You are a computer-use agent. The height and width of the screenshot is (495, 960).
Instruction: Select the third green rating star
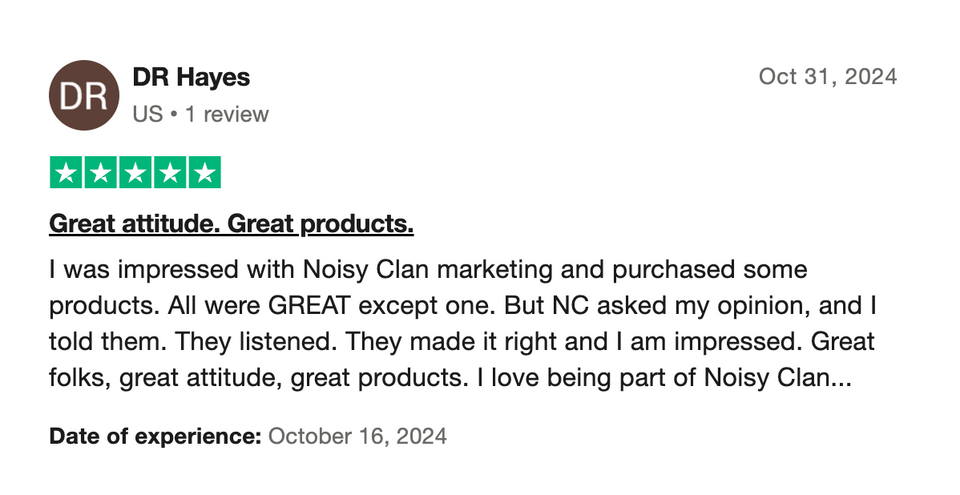(135, 172)
